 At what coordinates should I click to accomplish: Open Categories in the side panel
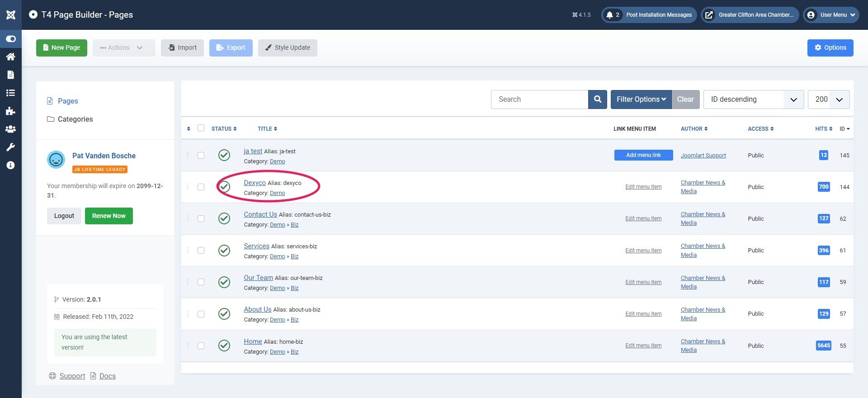click(x=75, y=119)
